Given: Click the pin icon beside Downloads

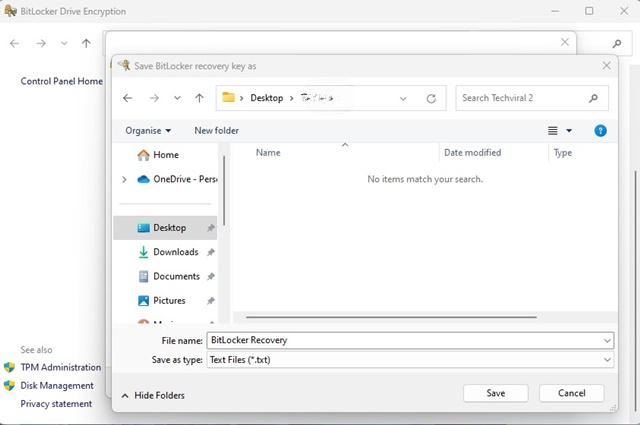Looking at the screenshot, I should click(211, 252).
